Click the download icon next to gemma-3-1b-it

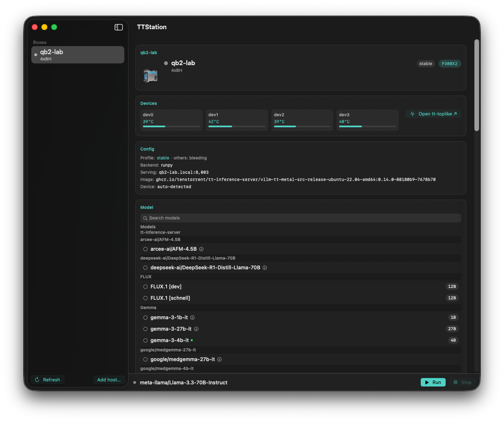click(x=192, y=318)
